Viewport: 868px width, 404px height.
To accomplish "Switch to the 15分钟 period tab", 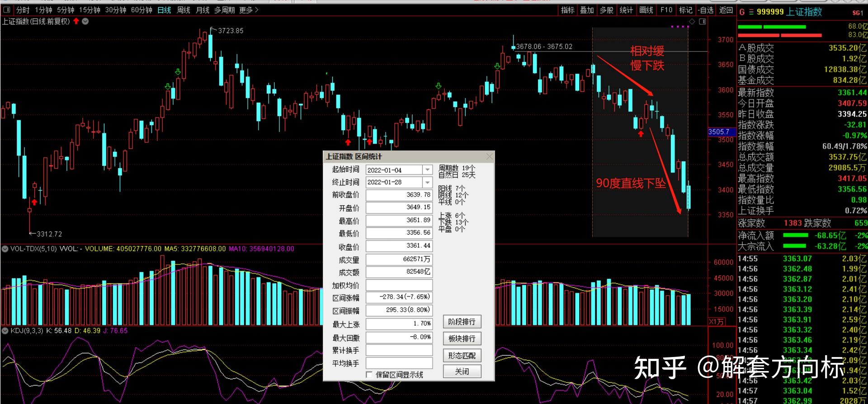I will pos(90,10).
